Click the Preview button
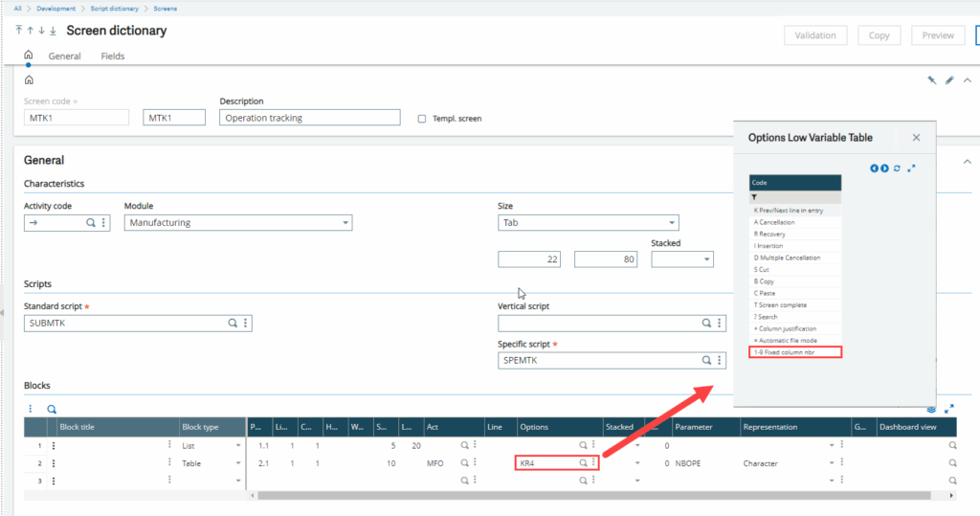980x516 pixels. (x=937, y=35)
